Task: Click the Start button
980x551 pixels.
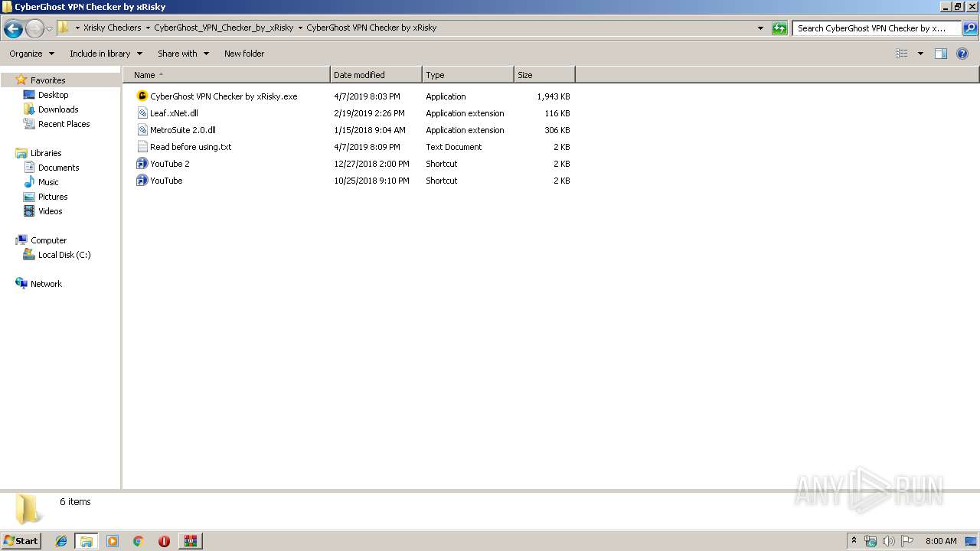Action: click(21, 540)
